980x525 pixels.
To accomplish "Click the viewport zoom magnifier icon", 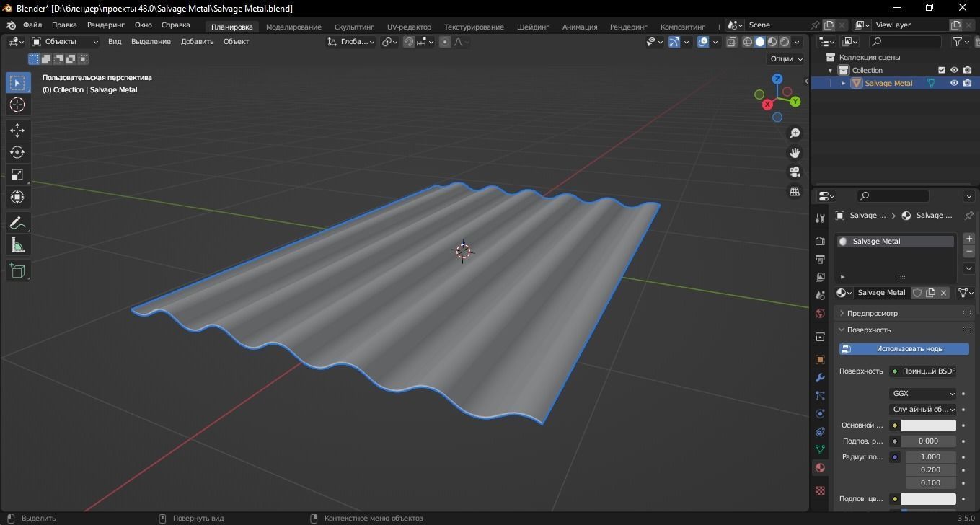I will (x=795, y=133).
